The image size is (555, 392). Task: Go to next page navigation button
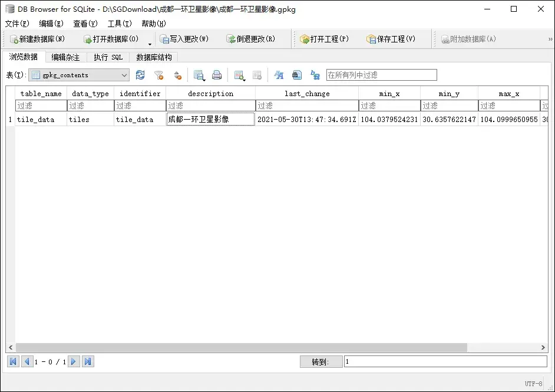click(74, 361)
